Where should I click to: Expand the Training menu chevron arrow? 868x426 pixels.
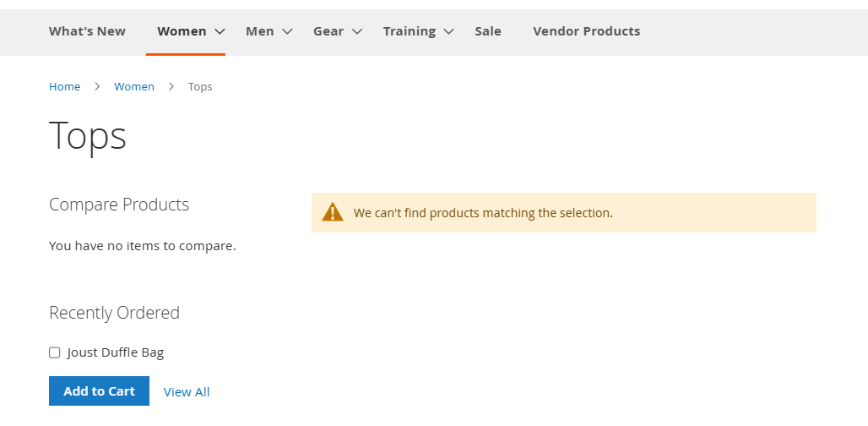coord(449,31)
